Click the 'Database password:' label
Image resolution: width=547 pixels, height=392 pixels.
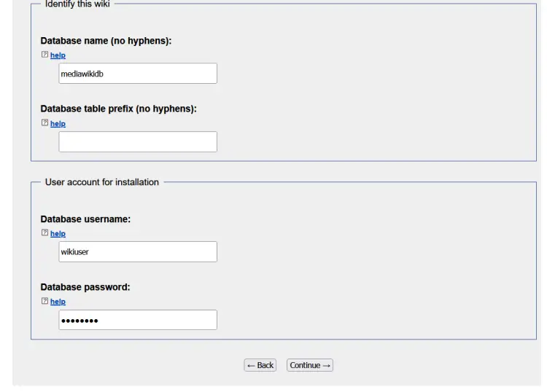coord(85,287)
